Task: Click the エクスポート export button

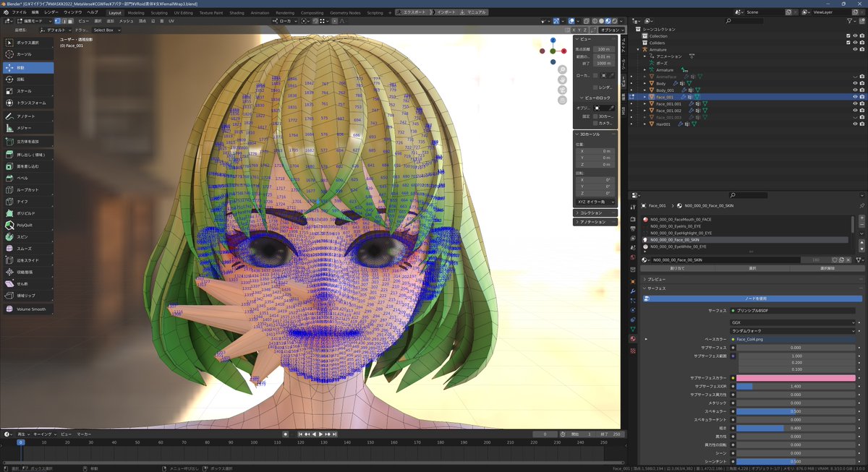Action: tap(413, 12)
